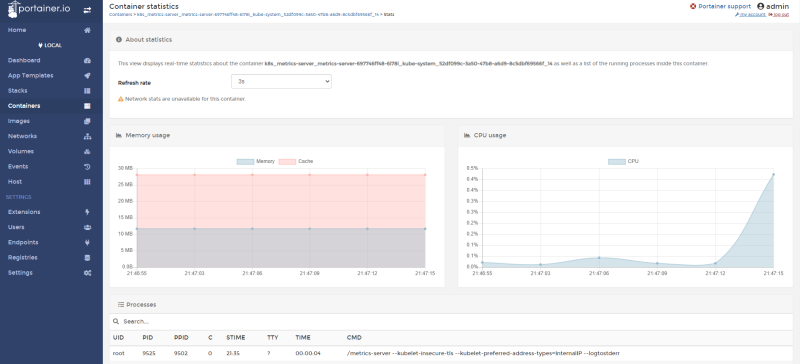The image size is (800, 364).
Task: Toggle the sidebar collapse arrows icon
Action: coord(87,10)
